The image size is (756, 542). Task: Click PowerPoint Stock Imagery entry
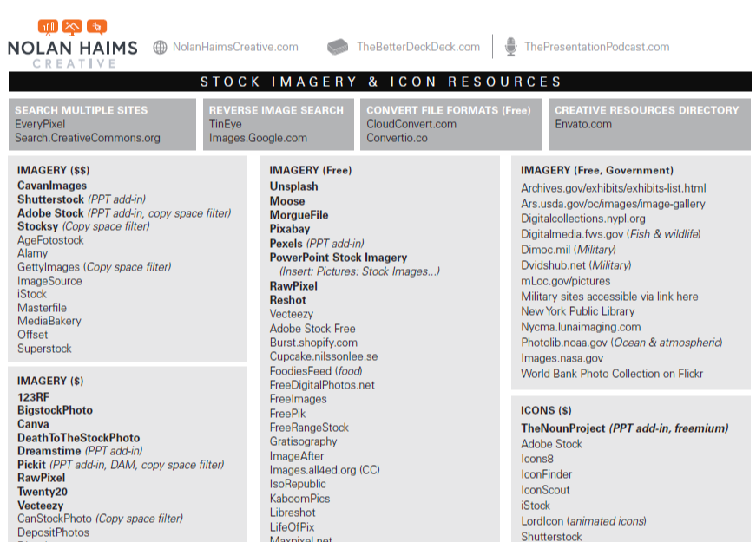[x=339, y=258]
